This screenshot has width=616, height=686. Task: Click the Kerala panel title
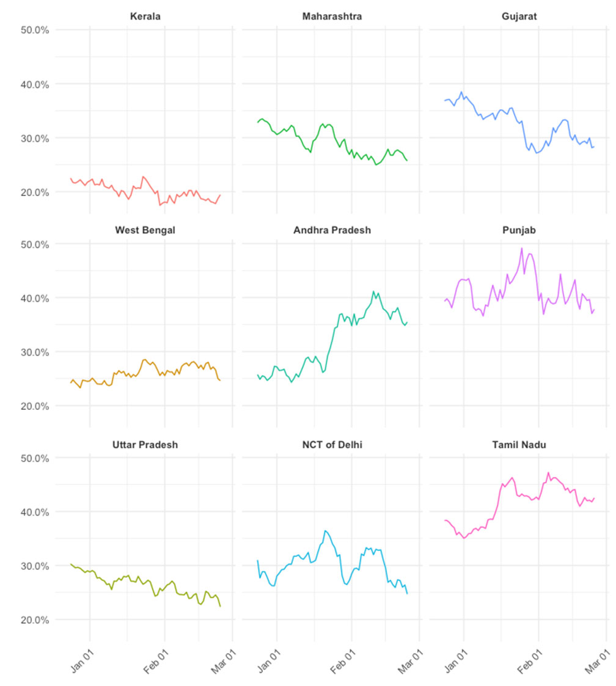pyautogui.click(x=145, y=16)
